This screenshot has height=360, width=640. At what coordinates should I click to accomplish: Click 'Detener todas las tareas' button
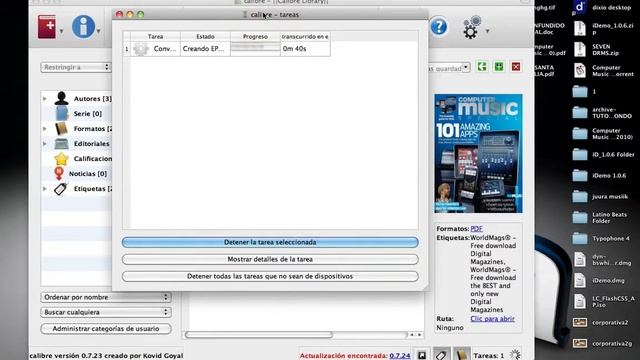[x=270, y=276]
